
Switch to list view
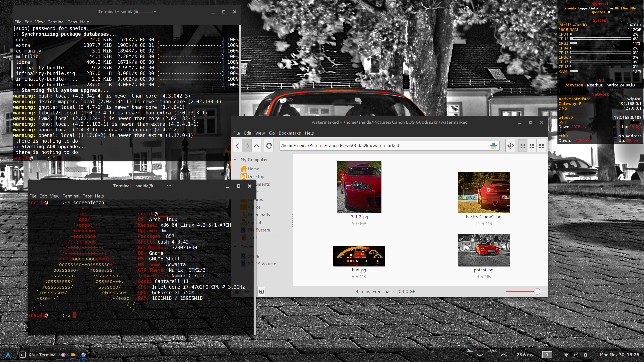coord(532,146)
